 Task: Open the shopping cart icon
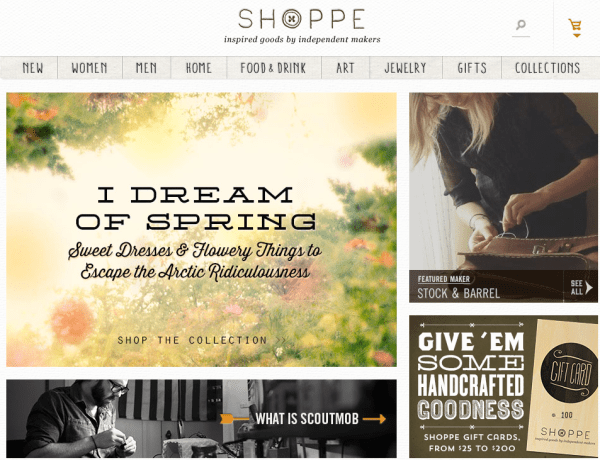pos(575,24)
